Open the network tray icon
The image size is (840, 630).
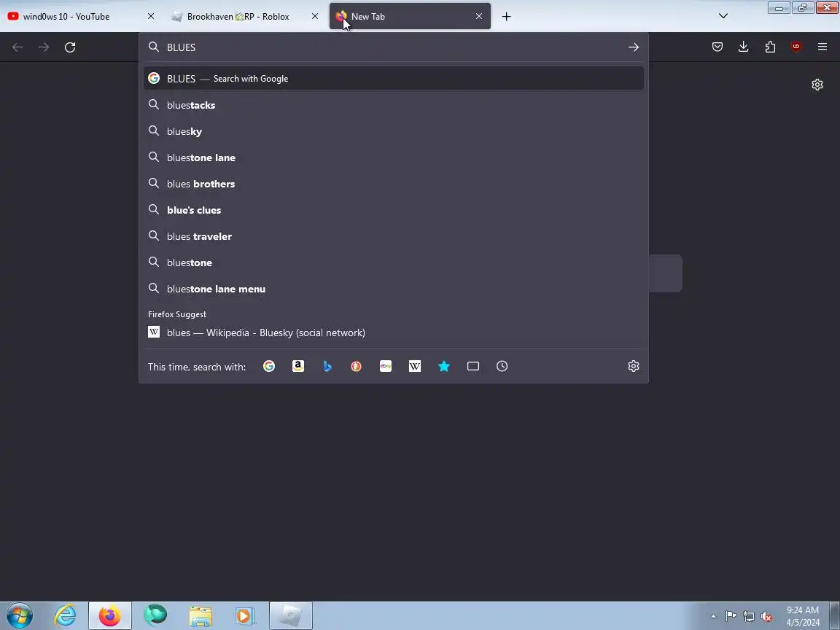[749, 616]
